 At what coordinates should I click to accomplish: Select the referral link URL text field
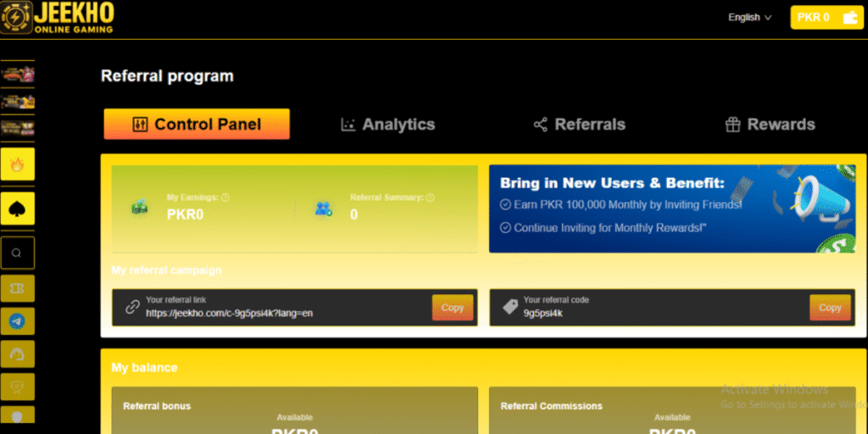click(x=229, y=314)
